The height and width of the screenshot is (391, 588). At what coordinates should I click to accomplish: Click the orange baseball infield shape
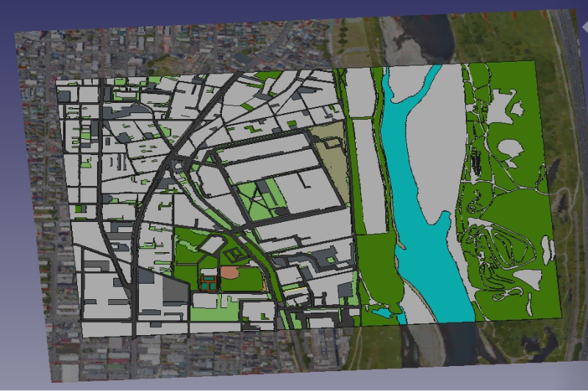tap(229, 273)
